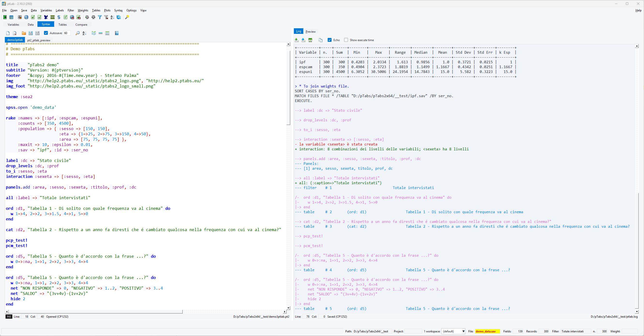The image size is (644, 336).
Task: Enable the Show execute time checkbox
Action: 346,40
